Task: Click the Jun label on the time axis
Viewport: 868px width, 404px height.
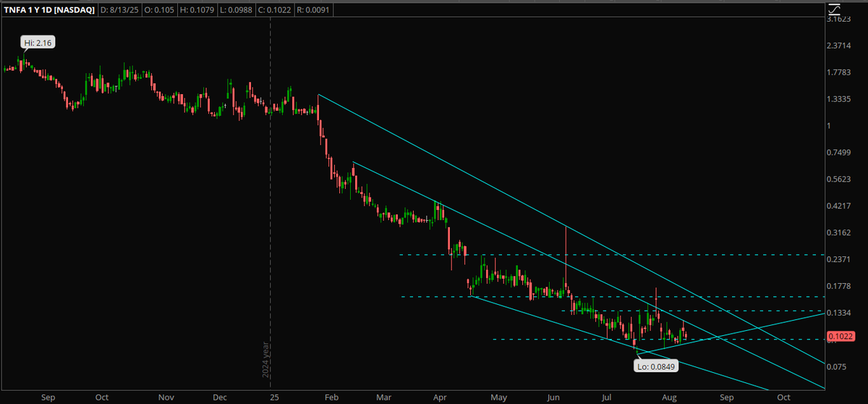Action: click(553, 397)
